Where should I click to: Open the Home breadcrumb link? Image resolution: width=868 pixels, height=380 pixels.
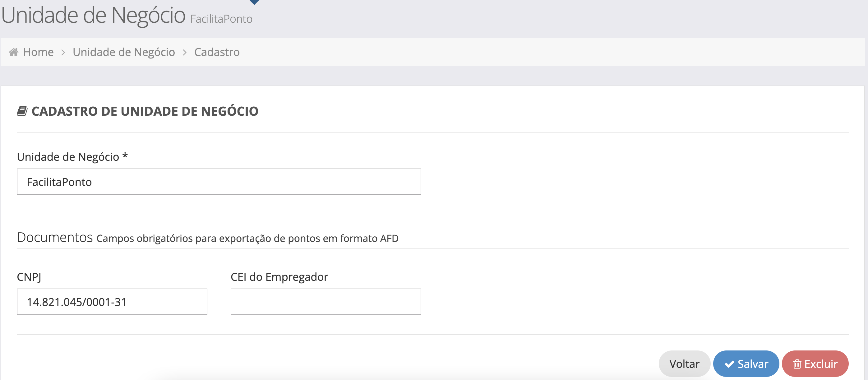tap(38, 52)
